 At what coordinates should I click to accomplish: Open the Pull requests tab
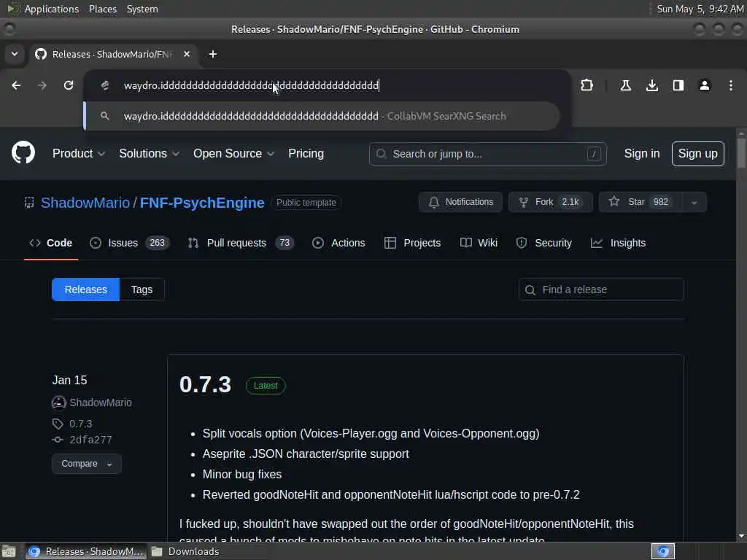coord(241,243)
